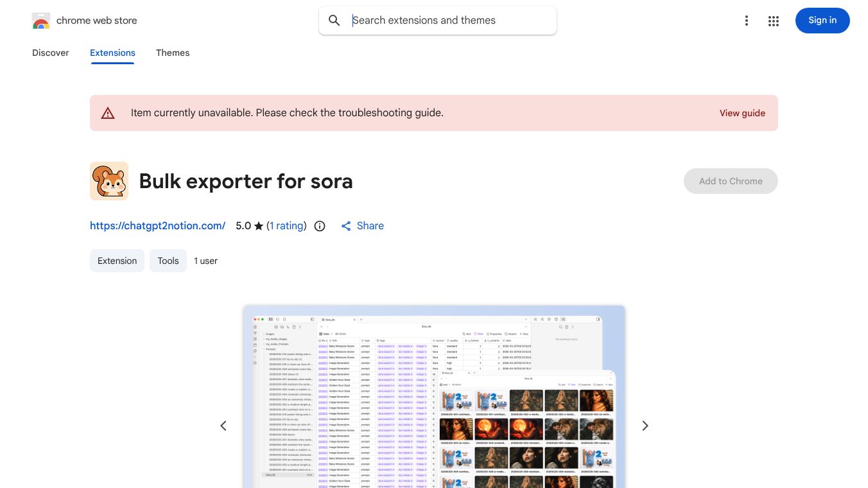868x488 pixels.
Task: Click the Sign in button
Action: point(822,21)
